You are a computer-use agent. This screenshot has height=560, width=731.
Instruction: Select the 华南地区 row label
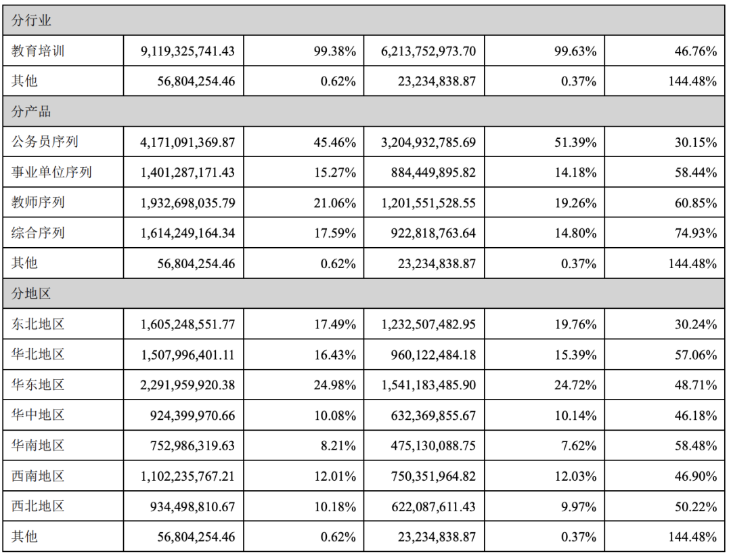point(39,446)
